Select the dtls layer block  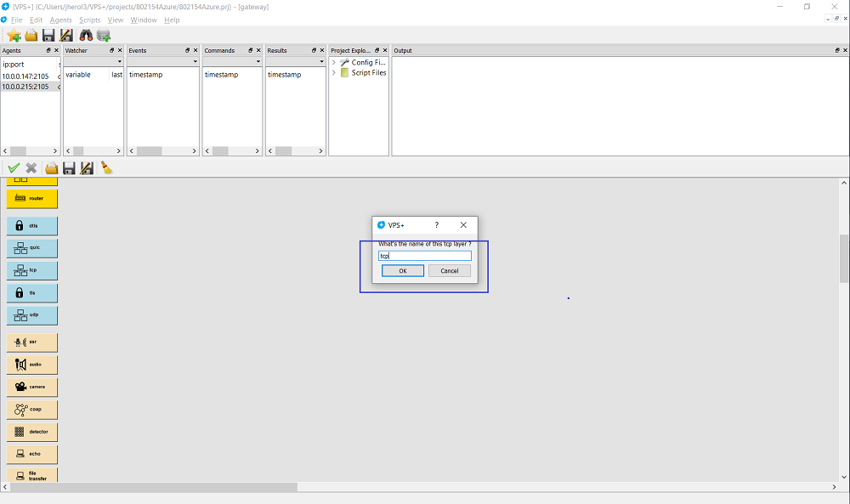32,226
